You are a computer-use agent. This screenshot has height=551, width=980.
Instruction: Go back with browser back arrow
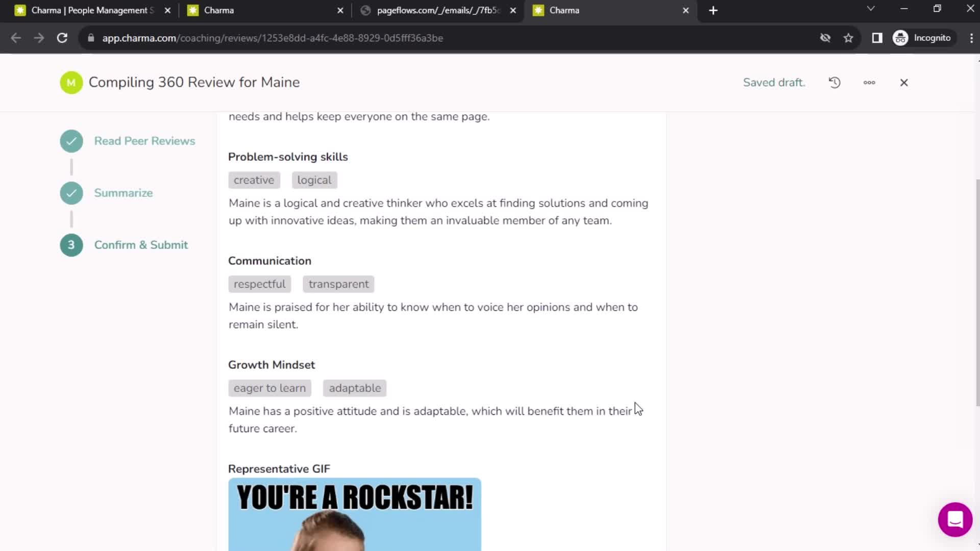16,38
